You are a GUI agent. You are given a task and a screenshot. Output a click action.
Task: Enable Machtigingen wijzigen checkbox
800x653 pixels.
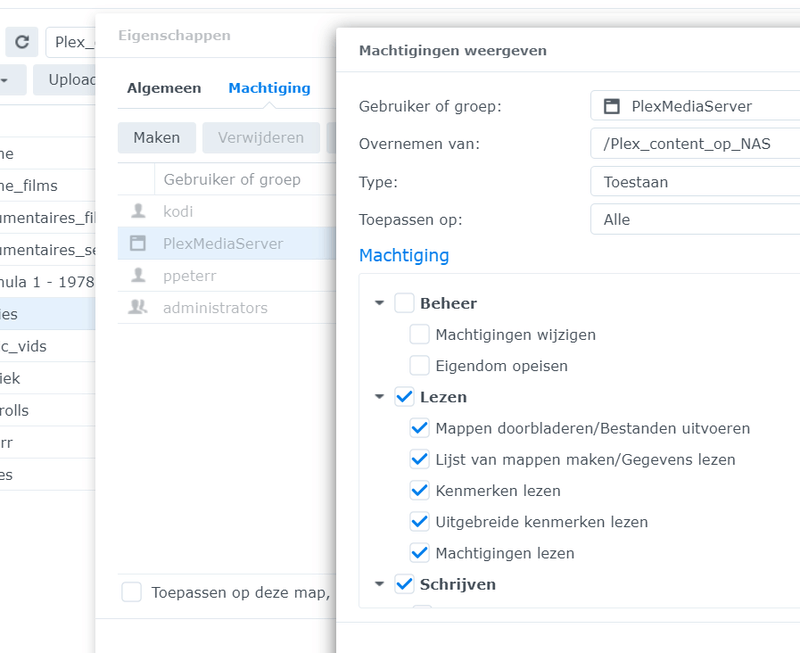click(419, 335)
